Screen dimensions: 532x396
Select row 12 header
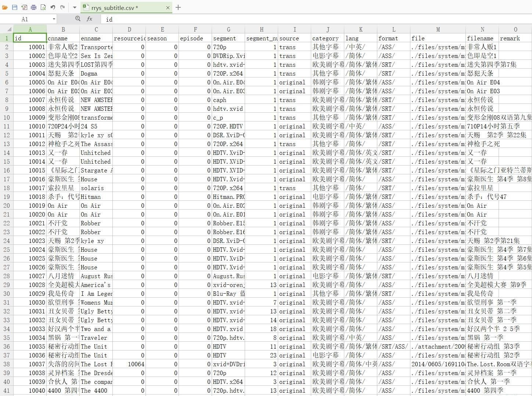pos(7,135)
